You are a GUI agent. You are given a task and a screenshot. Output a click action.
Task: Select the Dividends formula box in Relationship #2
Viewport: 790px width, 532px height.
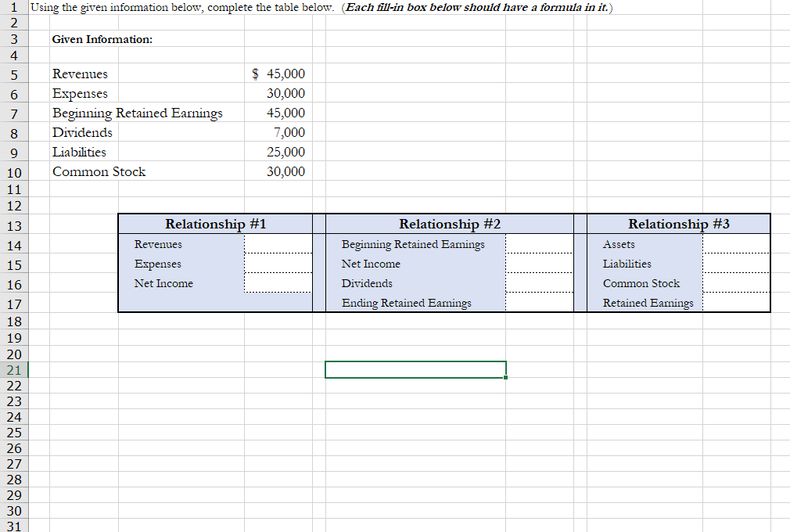[x=540, y=283]
